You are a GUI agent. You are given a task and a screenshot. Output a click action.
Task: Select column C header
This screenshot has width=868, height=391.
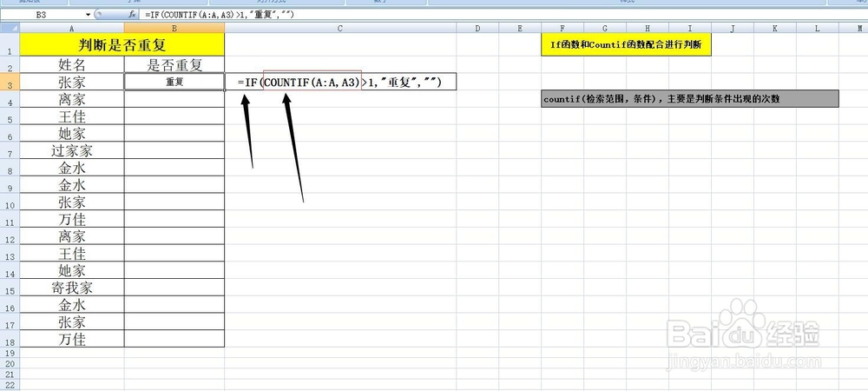(340, 28)
